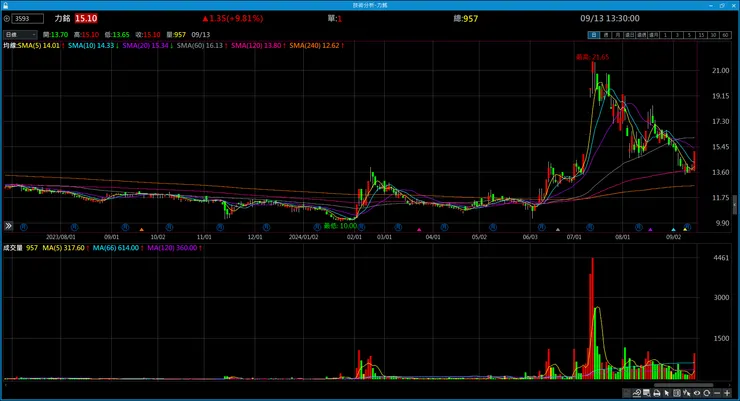Viewport: 740px width, 401px height.
Task: Click the SMA(240) 12.62 legend label
Action: pos(314,46)
